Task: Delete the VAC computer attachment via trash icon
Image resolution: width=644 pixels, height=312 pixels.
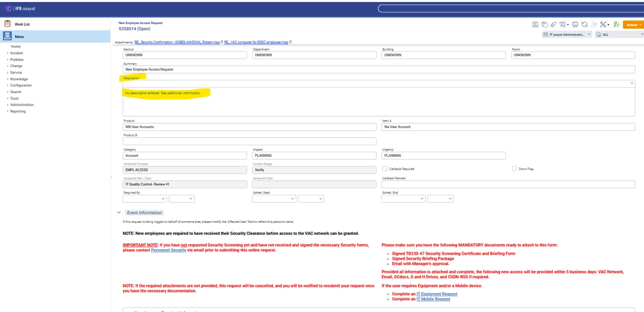Action: (x=290, y=42)
